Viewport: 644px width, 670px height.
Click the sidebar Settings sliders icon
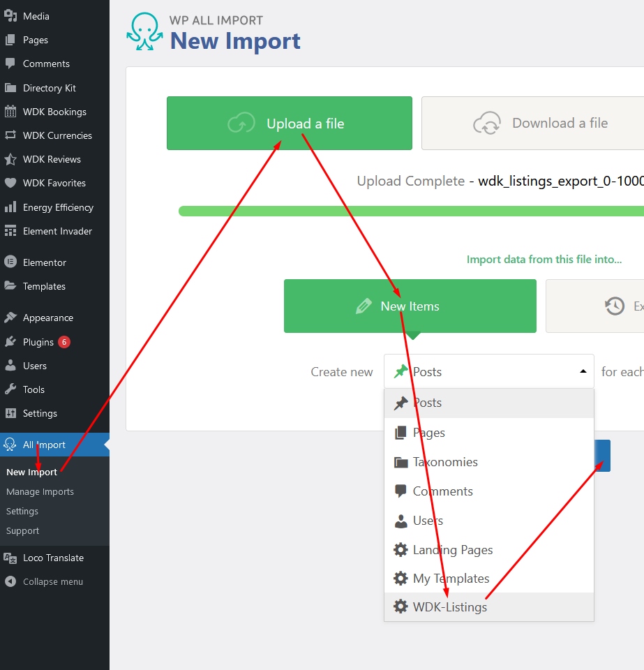[x=10, y=413]
